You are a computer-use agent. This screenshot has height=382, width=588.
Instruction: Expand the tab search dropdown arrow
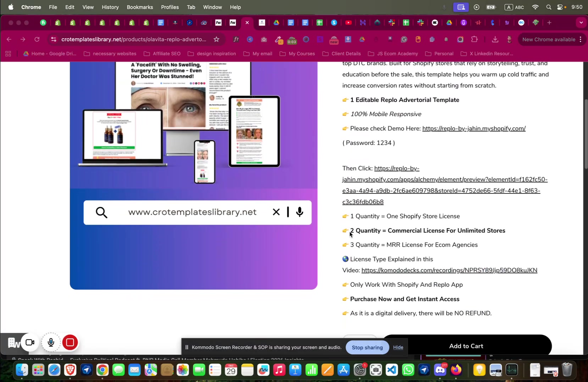click(x=581, y=23)
